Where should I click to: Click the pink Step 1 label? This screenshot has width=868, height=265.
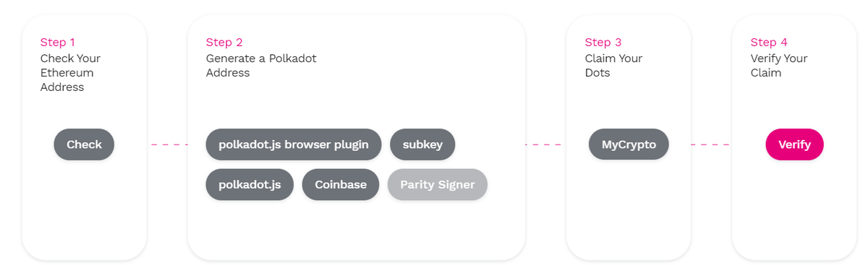coord(57,43)
